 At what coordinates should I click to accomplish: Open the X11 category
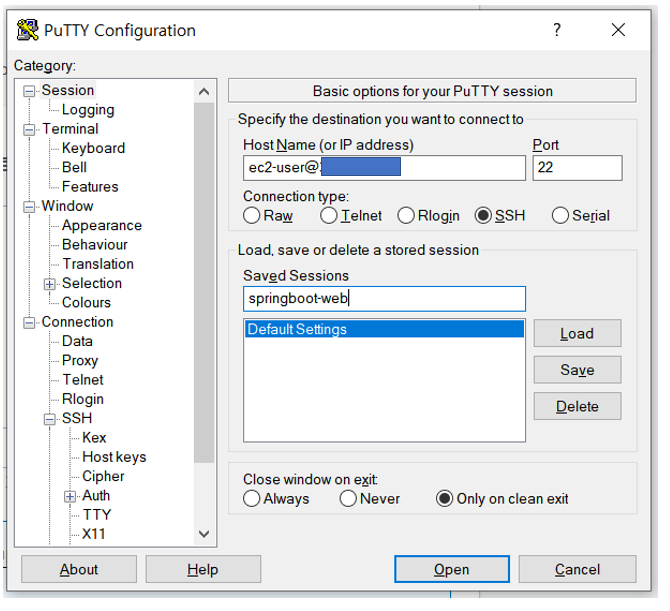pos(94,534)
